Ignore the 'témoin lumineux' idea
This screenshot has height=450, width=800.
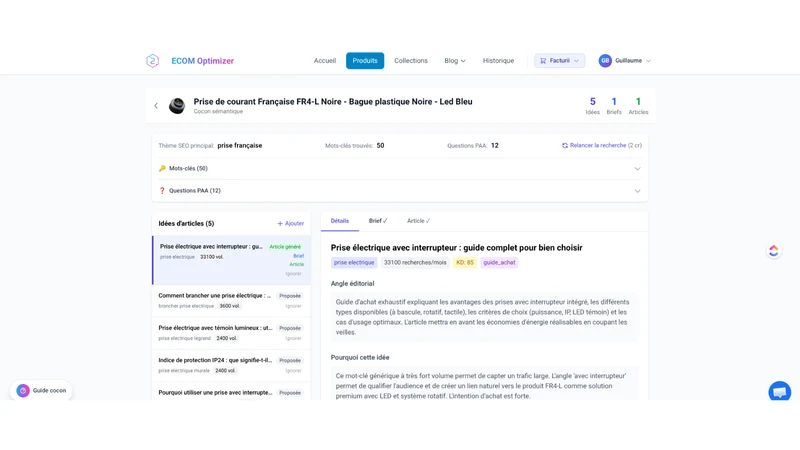293,338
